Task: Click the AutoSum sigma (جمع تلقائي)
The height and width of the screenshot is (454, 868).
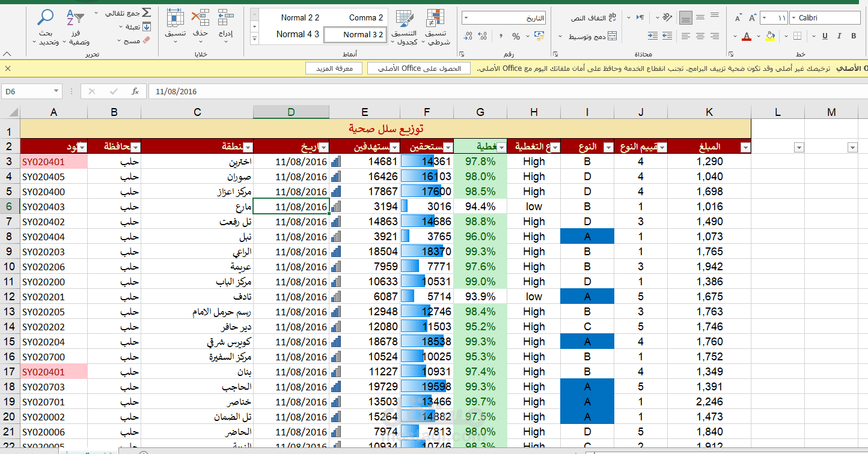Action: coord(146,13)
